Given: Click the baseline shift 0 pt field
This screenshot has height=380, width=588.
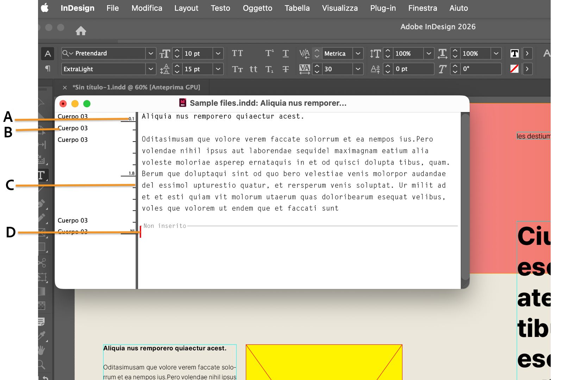Looking at the screenshot, I should [x=413, y=69].
